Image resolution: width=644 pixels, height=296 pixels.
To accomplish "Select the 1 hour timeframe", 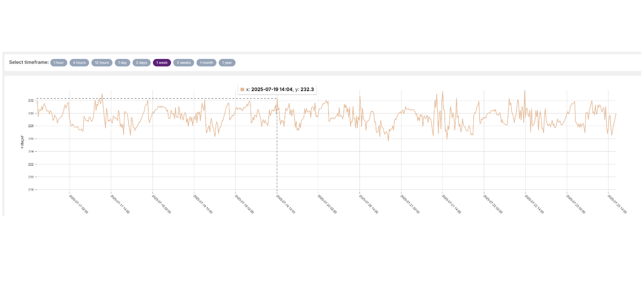I will [x=59, y=63].
